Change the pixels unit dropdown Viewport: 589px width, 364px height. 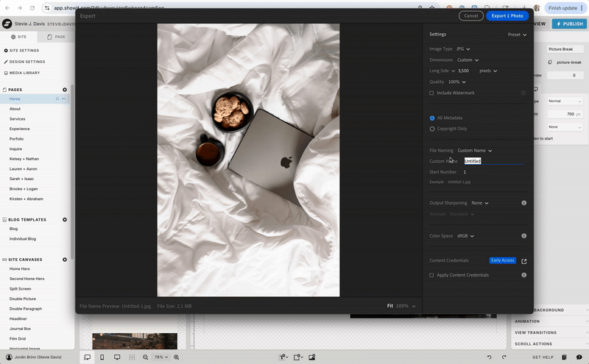coord(488,71)
